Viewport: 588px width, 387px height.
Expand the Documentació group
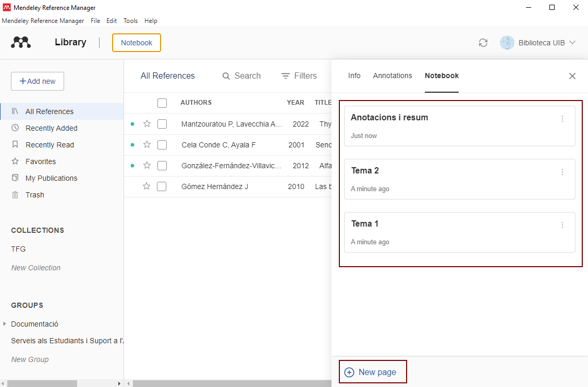[x=5, y=323]
